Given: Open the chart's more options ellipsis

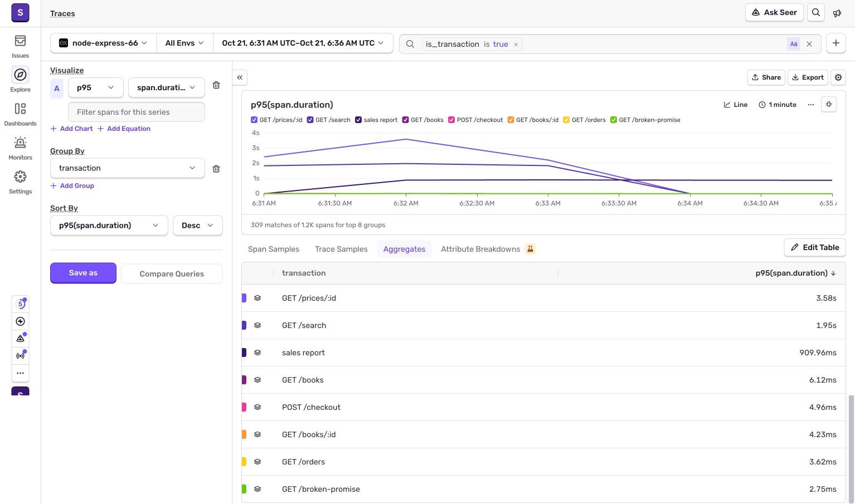Looking at the screenshot, I should (x=811, y=105).
